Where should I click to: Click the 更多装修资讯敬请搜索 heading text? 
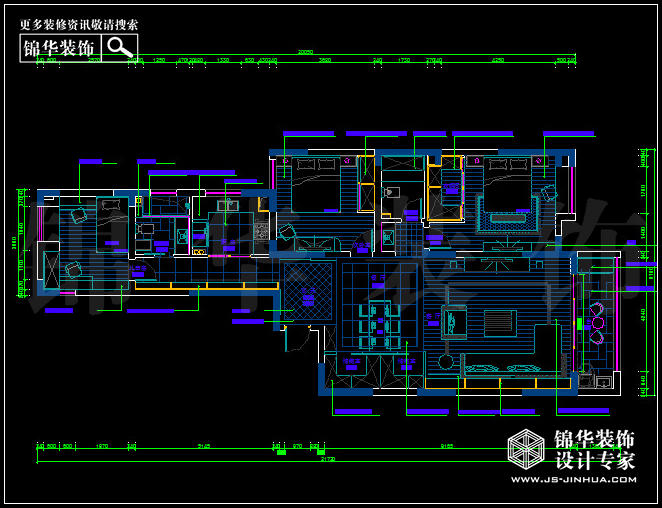tap(79, 23)
